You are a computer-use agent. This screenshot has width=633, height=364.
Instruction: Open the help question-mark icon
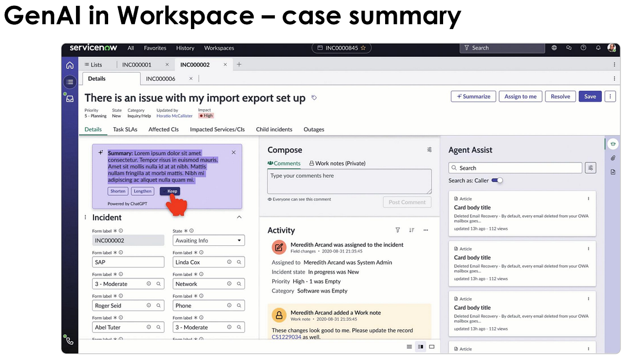coord(583,47)
